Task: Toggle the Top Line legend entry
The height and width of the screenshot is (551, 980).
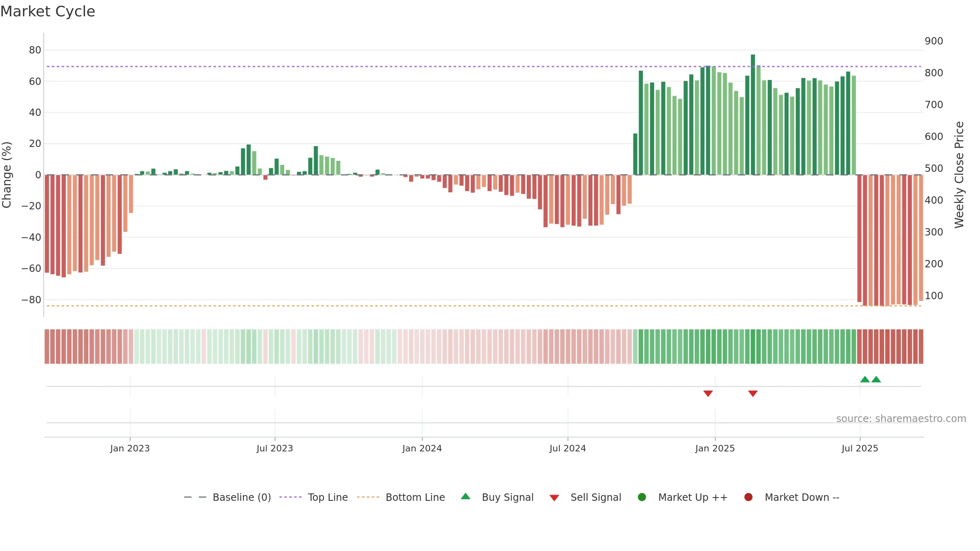Action: click(x=314, y=497)
